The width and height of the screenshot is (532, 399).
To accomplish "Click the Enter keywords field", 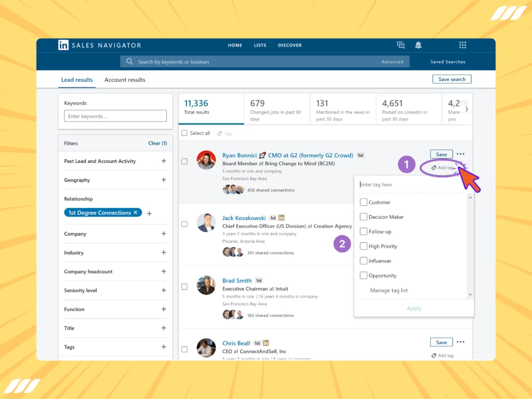I will [x=115, y=116].
